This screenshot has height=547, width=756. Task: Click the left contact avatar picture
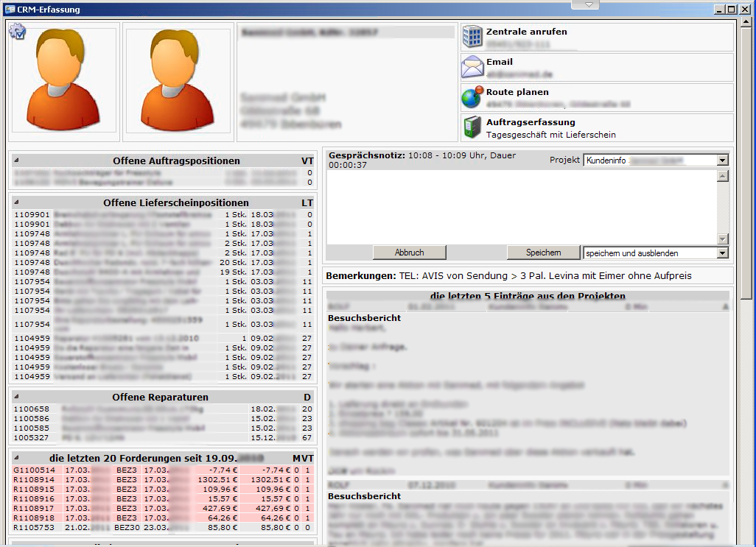click(x=63, y=81)
